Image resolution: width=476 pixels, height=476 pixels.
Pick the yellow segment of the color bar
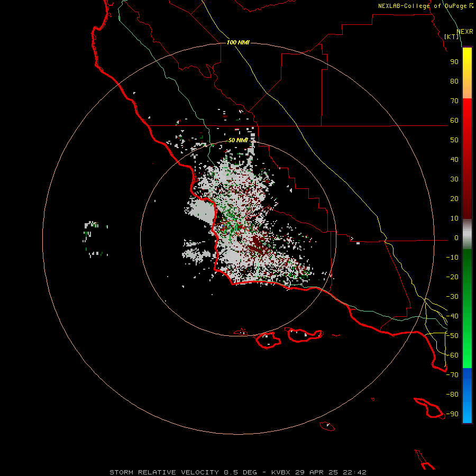point(467,73)
